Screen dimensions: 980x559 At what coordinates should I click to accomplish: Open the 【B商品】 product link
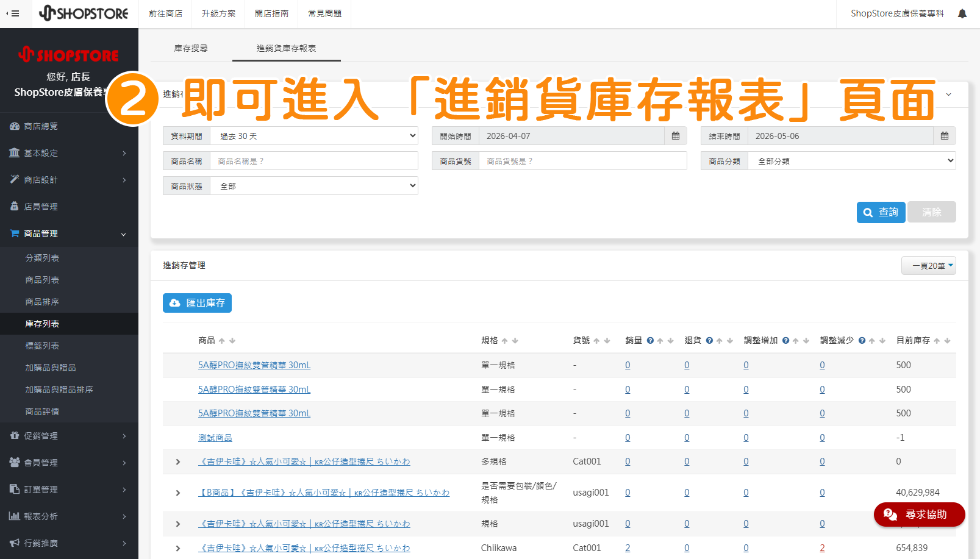tap(324, 493)
